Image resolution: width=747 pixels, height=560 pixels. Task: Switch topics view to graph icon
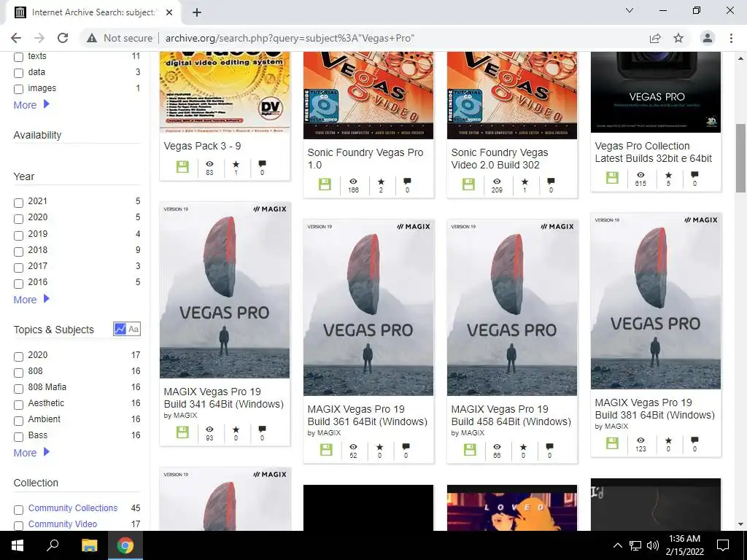coord(120,329)
